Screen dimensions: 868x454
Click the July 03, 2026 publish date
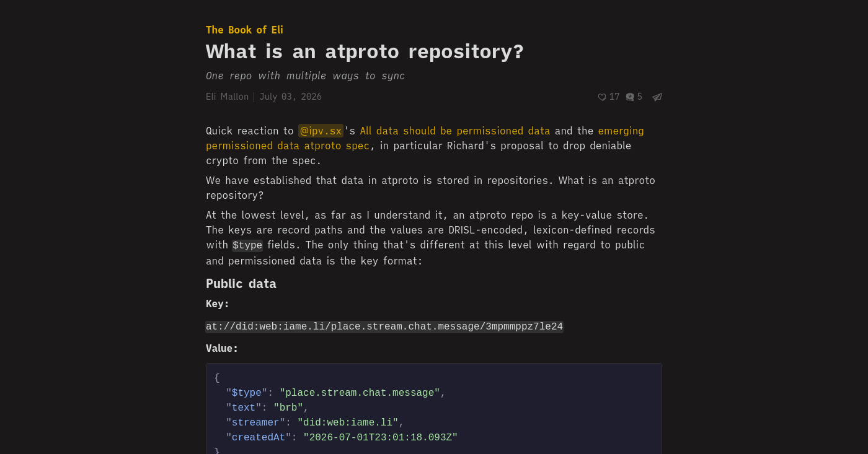[x=291, y=97]
